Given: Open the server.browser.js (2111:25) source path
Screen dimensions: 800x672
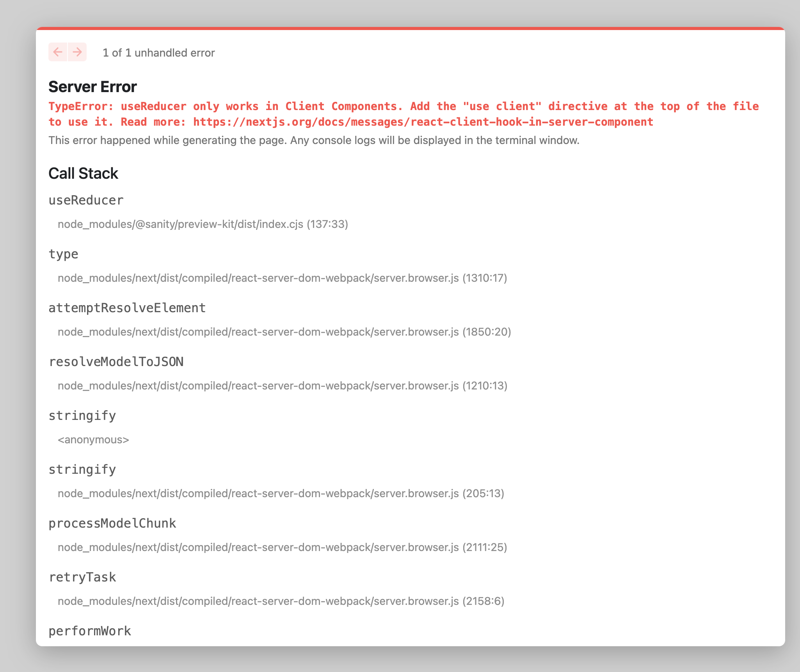Looking at the screenshot, I should 283,547.
